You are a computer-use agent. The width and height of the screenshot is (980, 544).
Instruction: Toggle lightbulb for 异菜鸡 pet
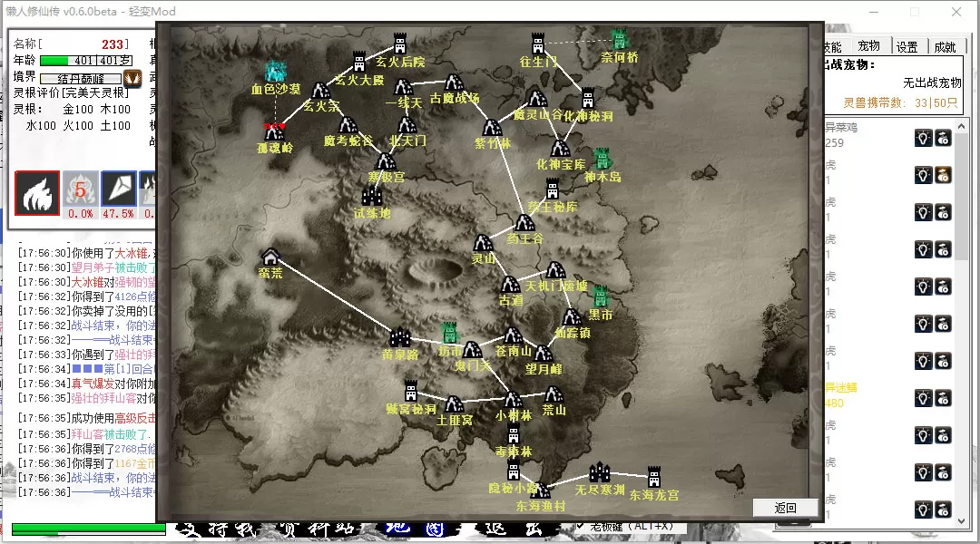tap(923, 138)
